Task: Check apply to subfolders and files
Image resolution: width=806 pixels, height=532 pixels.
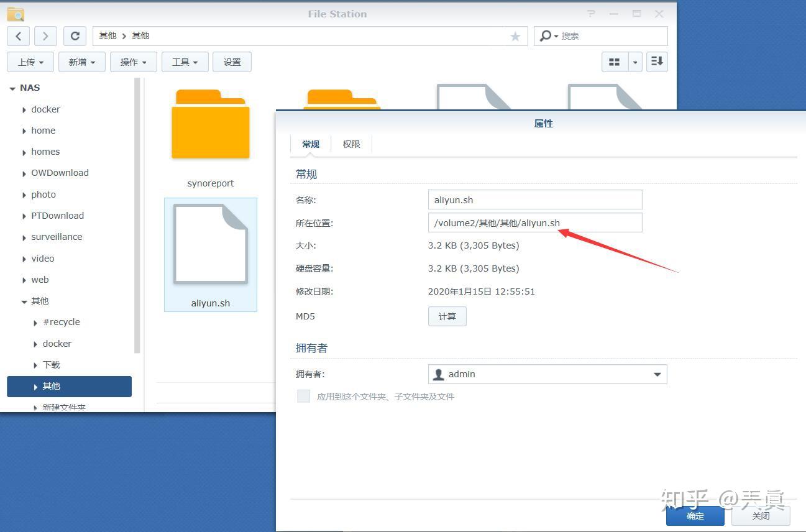Action: [303, 396]
